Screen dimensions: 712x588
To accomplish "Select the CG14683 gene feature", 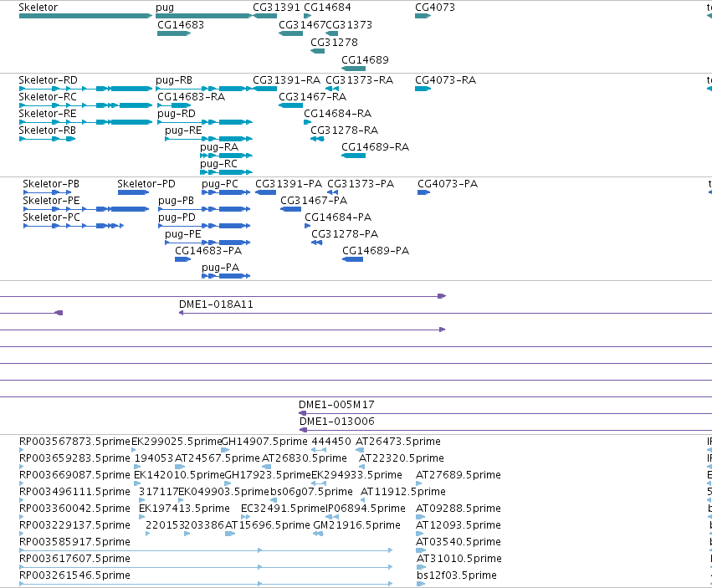I will point(174,33).
